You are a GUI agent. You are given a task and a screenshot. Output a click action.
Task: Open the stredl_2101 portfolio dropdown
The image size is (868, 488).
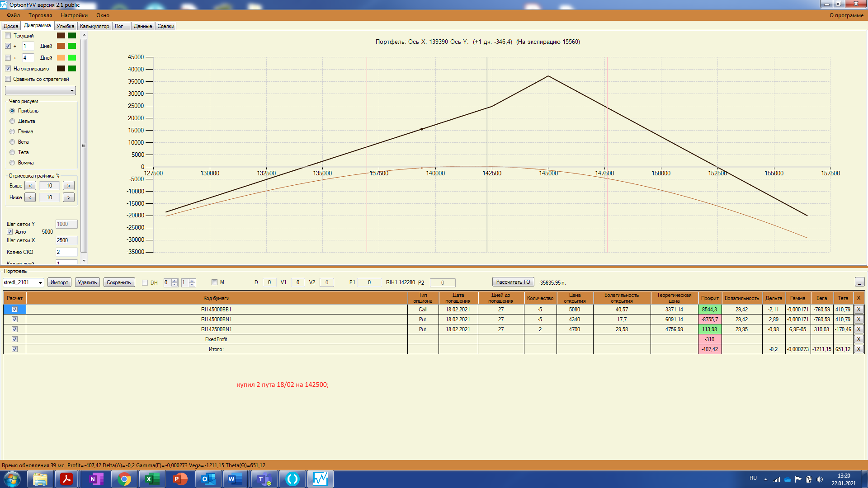point(40,283)
